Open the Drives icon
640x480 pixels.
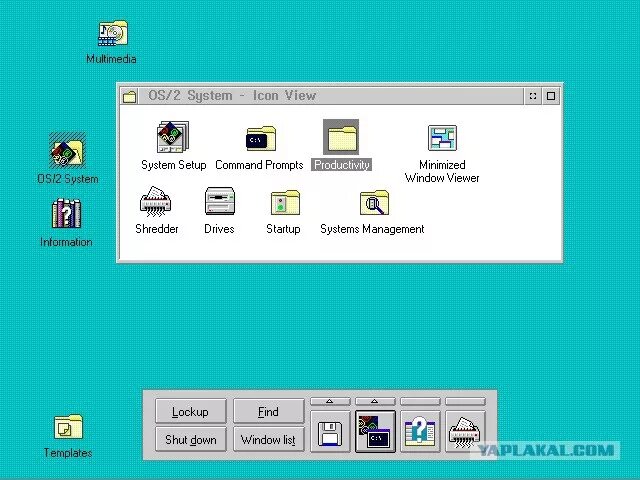220,201
